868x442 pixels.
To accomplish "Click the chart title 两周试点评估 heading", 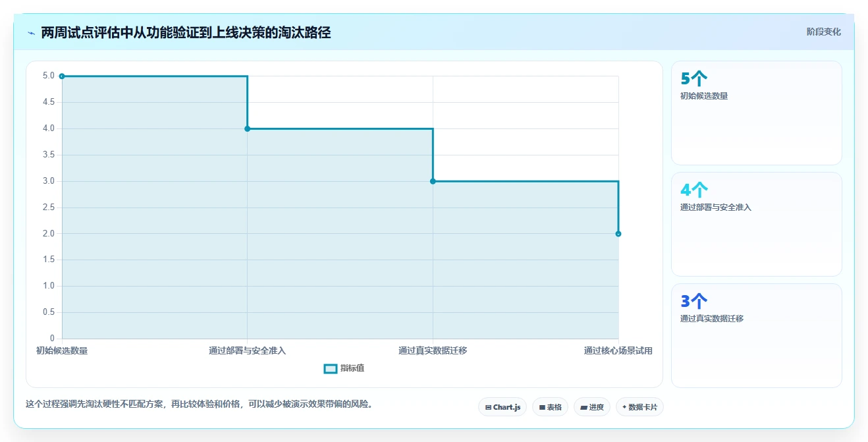I will tap(186, 32).
